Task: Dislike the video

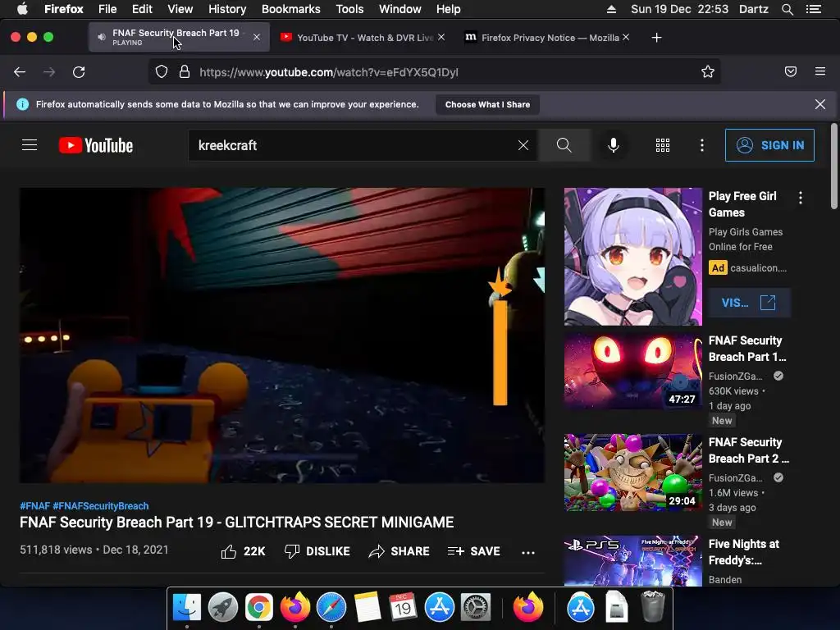Action: coord(317,551)
